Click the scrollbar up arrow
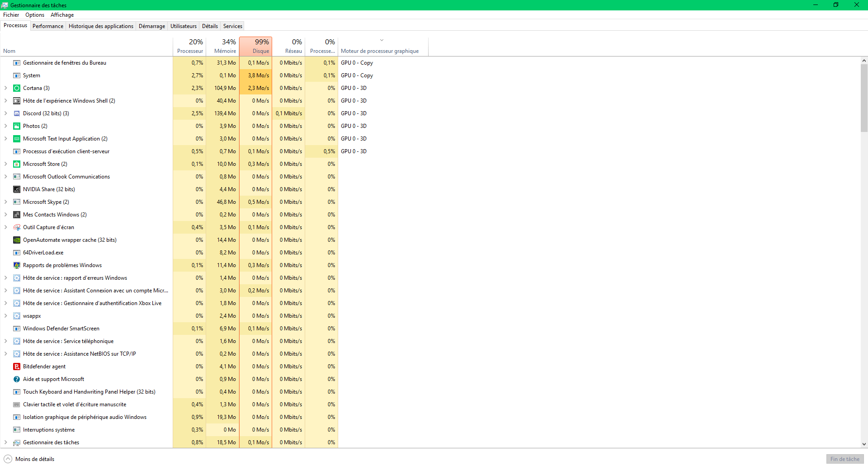 (x=864, y=61)
